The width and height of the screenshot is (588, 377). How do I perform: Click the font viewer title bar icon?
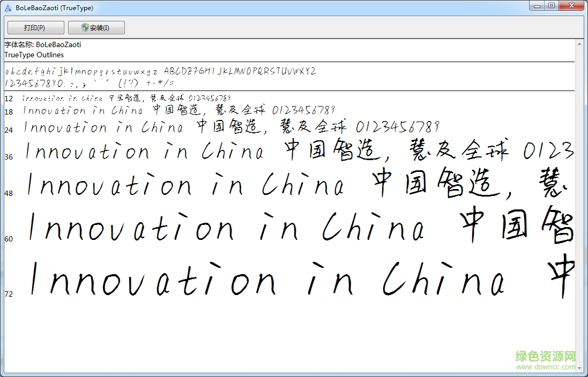(8, 7)
